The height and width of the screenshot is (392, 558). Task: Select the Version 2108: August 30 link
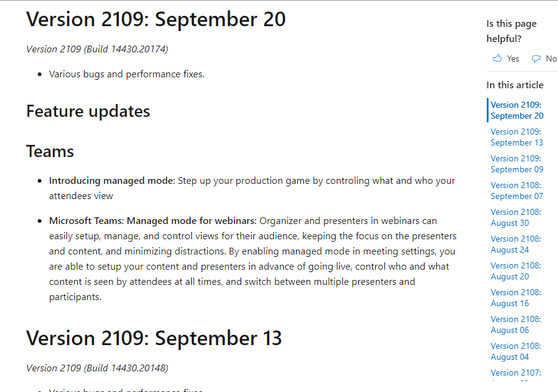[x=515, y=217]
